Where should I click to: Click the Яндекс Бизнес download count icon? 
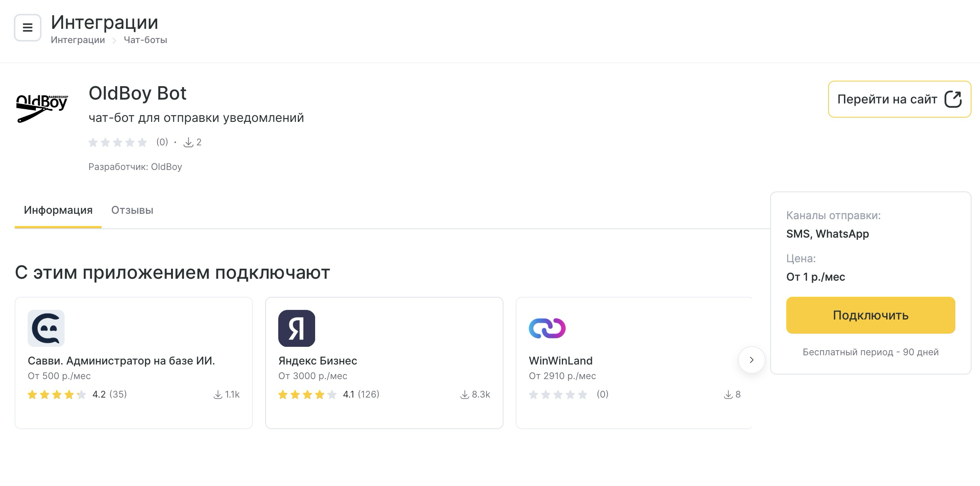pyautogui.click(x=465, y=394)
